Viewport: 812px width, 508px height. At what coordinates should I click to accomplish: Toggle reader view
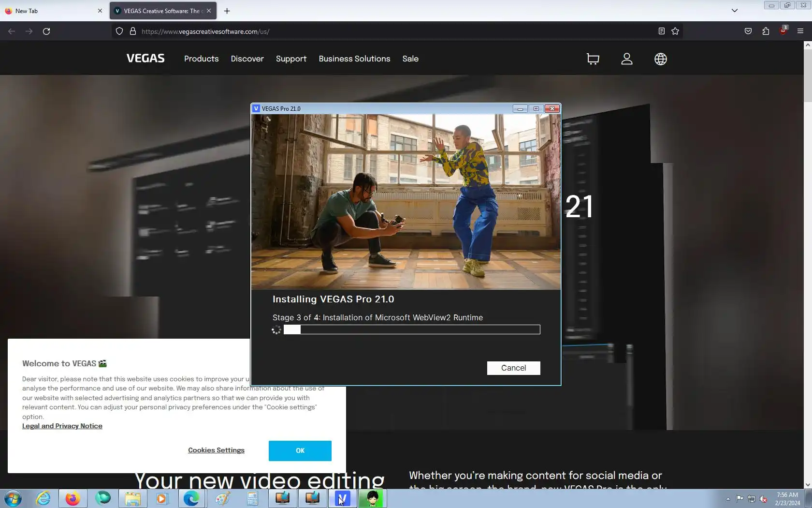tap(661, 31)
